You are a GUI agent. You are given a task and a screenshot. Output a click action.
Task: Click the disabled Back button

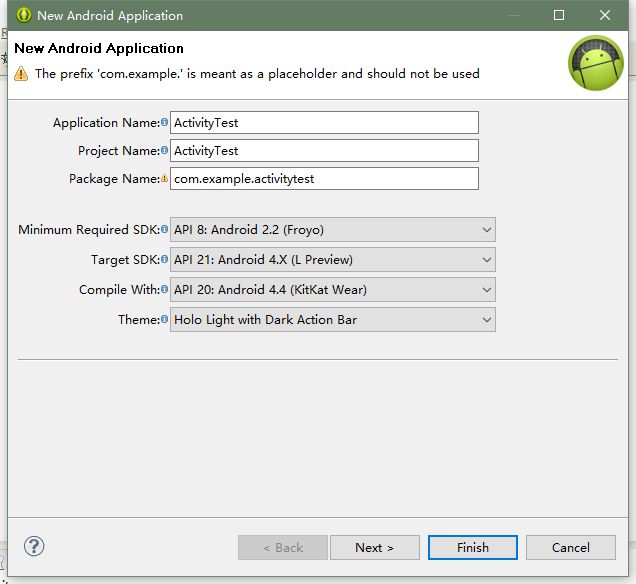(x=283, y=548)
